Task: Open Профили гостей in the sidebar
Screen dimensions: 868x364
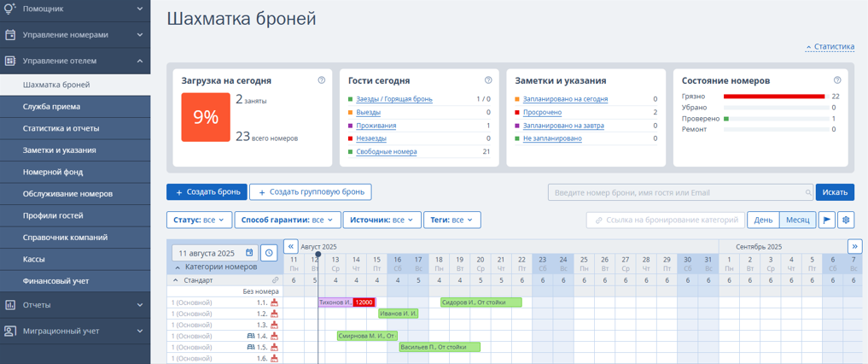Action: 75,215
